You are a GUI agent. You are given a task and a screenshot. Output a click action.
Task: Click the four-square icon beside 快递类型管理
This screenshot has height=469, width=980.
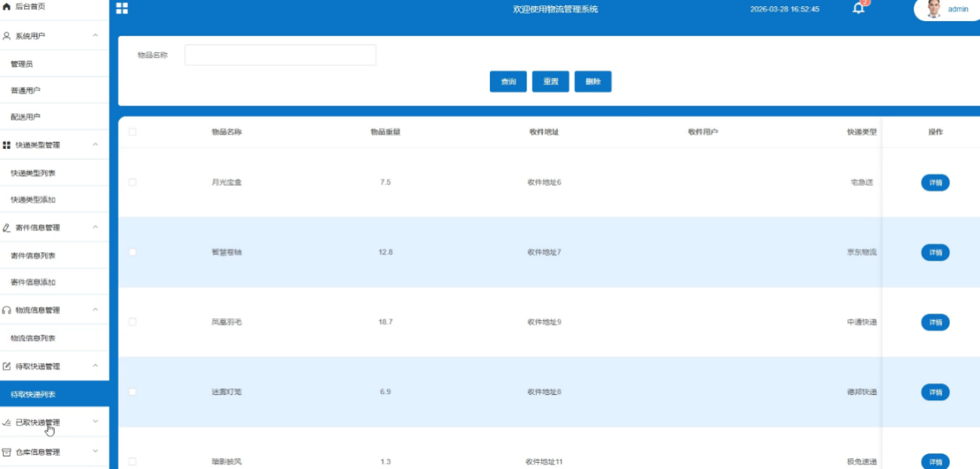pyautogui.click(x=7, y=145)
